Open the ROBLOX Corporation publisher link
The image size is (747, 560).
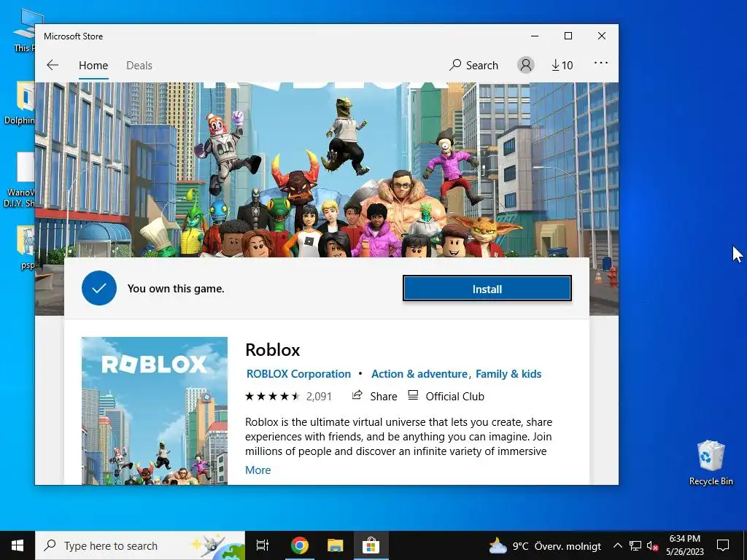tap(298, 374)
